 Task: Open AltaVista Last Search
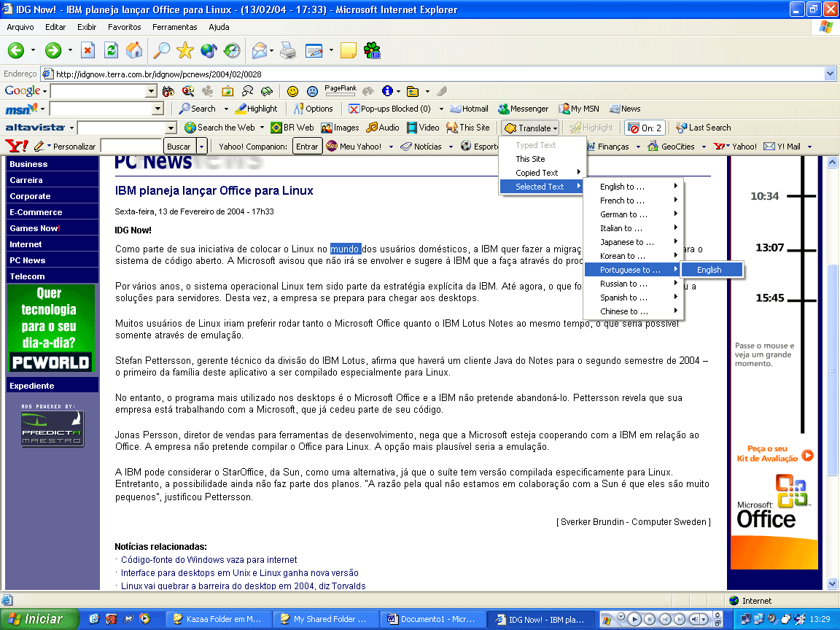704,128
